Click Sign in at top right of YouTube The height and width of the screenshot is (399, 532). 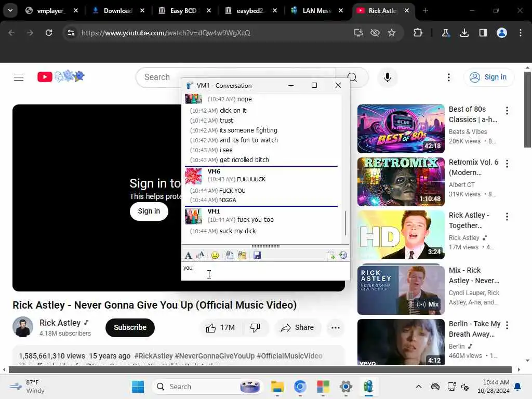(489, 77)
